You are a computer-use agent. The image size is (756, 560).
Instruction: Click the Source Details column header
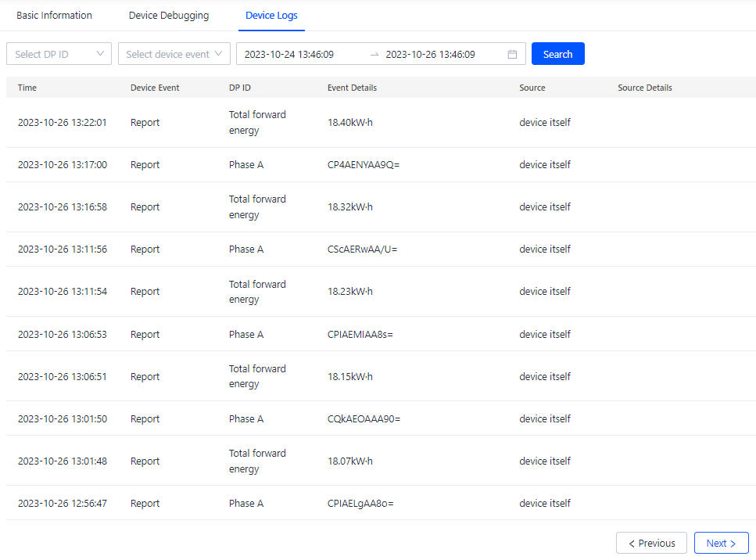tap(644, 88)
